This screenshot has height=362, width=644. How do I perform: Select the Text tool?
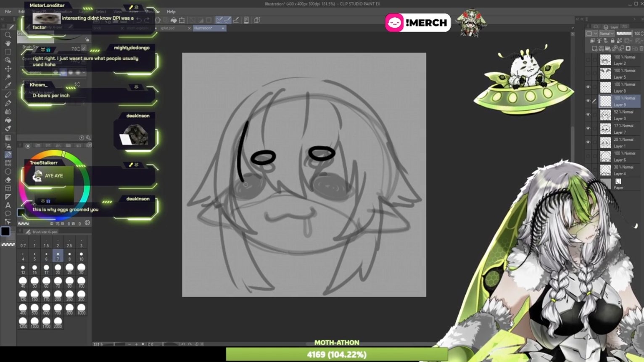[8, 205]
